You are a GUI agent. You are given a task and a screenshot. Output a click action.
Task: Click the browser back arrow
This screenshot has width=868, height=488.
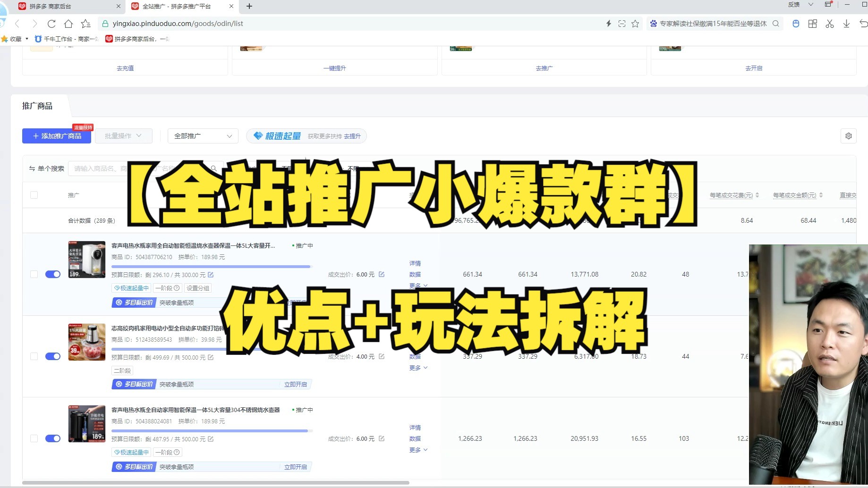coord(17,24)
